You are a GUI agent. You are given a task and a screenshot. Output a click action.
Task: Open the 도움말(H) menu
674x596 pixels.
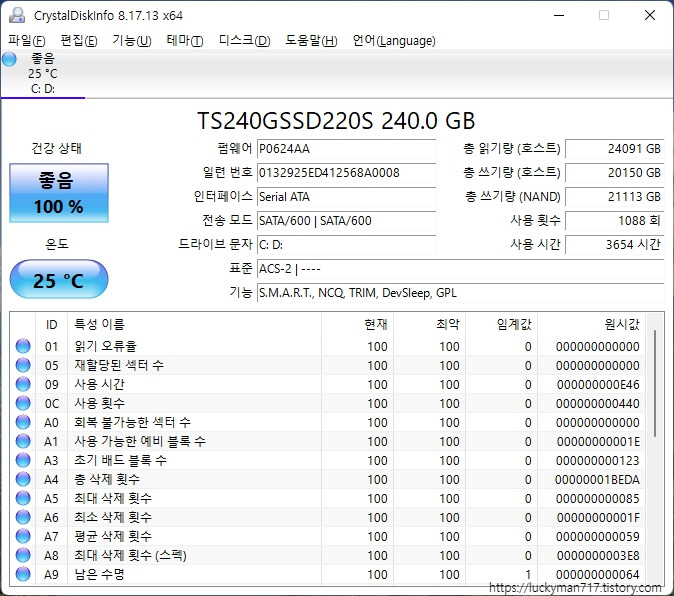point(312,41)
